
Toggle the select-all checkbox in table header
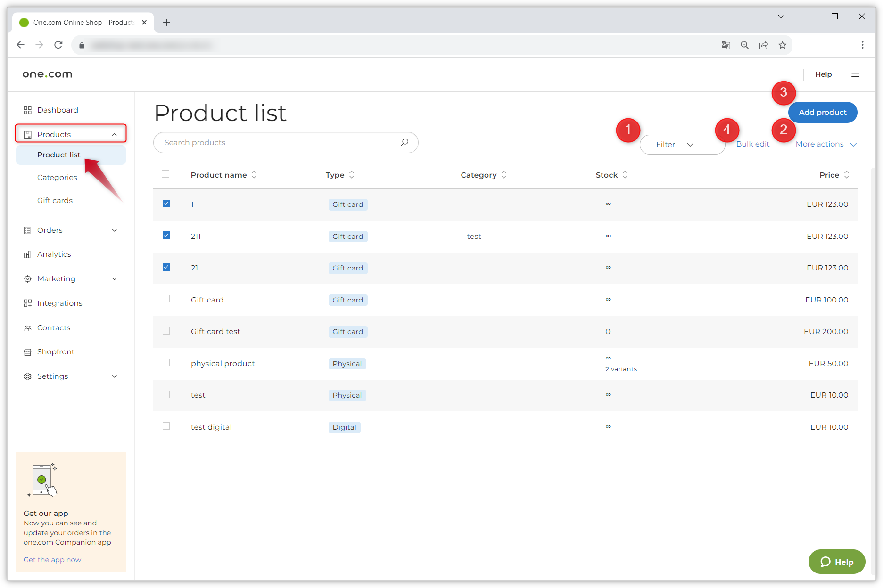coord(165,174)
